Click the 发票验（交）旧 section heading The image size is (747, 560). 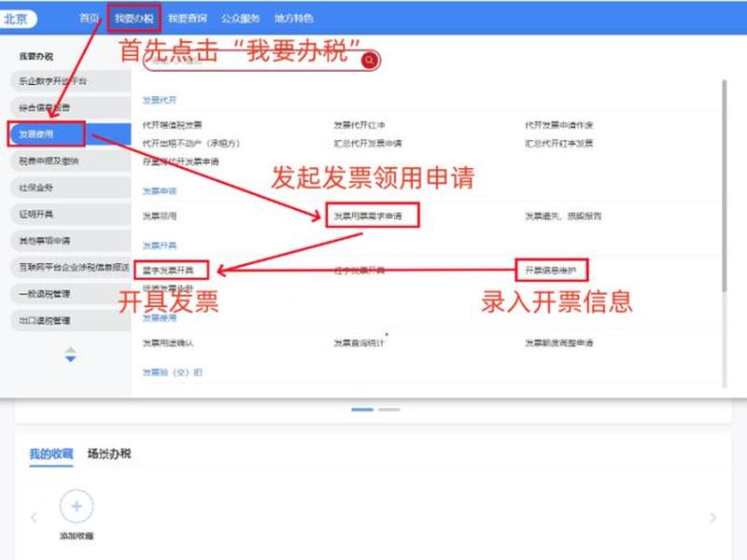pos(173,372)
